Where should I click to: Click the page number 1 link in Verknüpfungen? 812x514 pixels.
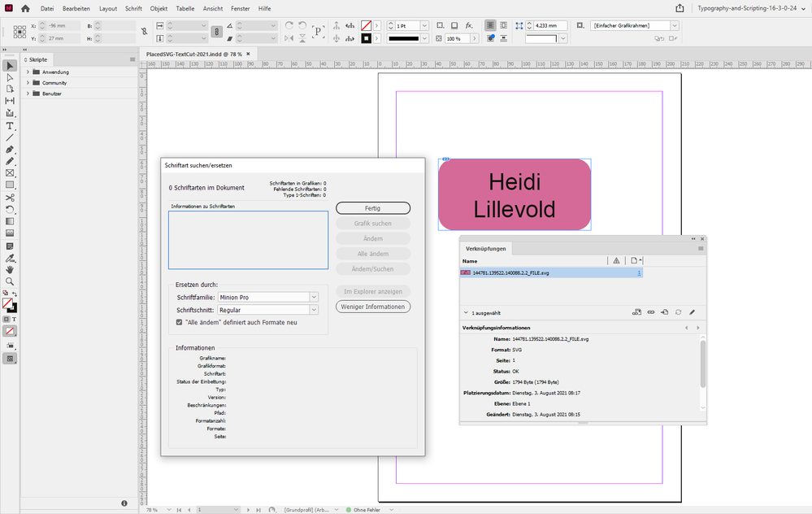point(639,272)
